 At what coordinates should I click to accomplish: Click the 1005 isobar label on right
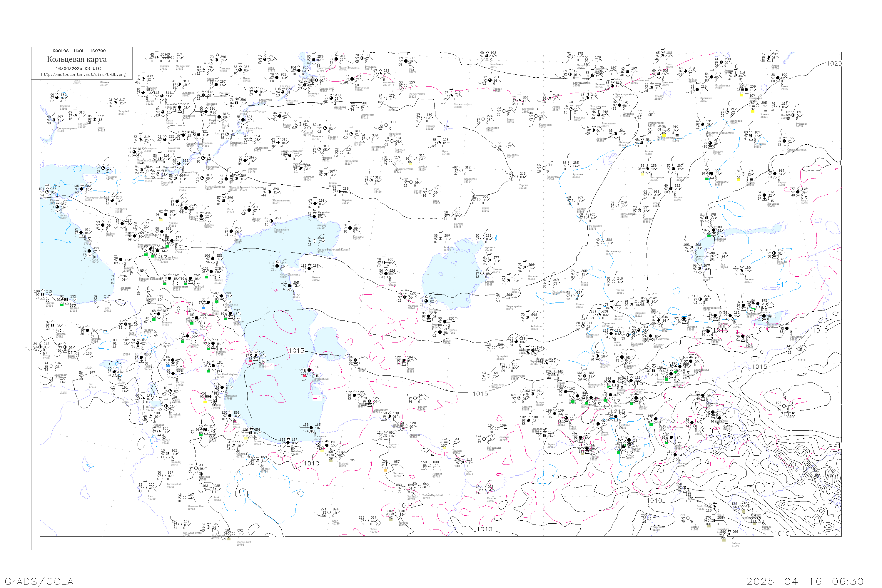(x=788, y=414)
